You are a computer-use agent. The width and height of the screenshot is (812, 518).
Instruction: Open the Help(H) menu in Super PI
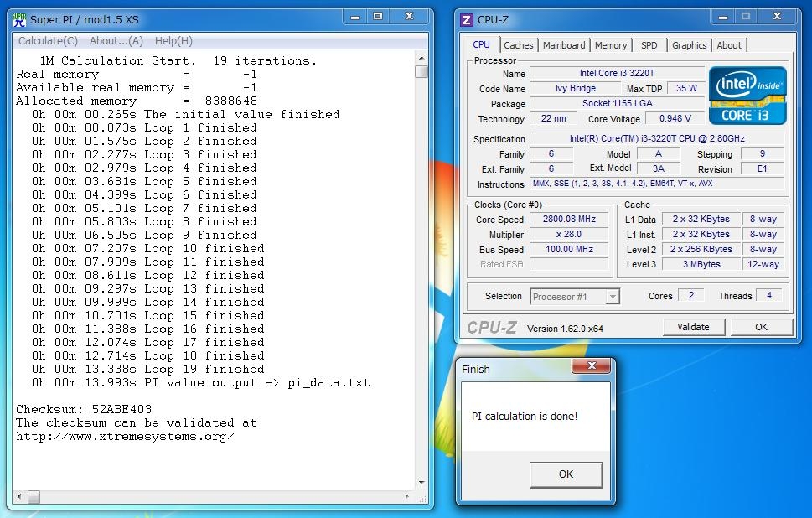173,40
